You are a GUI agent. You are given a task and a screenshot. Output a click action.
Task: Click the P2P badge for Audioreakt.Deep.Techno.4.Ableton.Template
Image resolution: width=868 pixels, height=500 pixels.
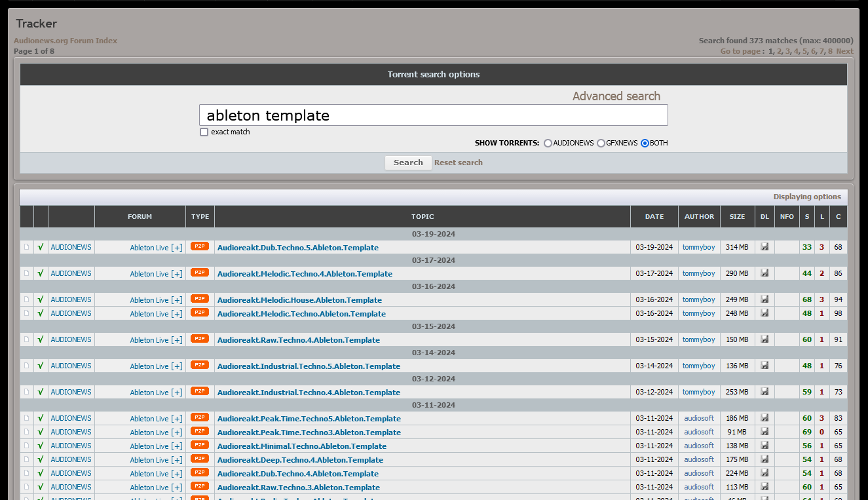pos(200,459)
